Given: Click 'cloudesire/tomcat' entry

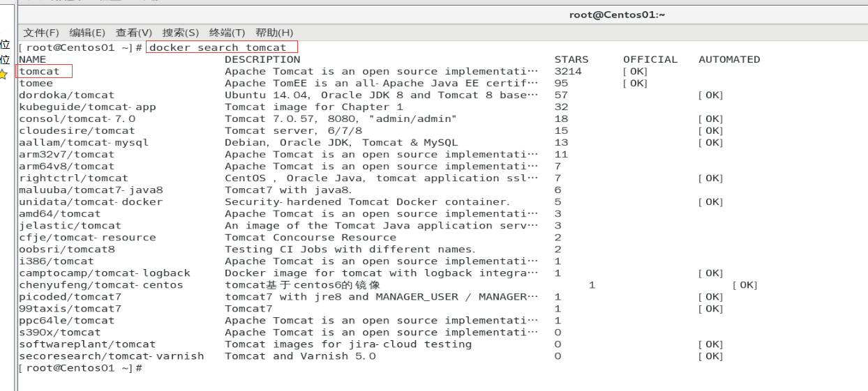Looking at the screenshot, I should [77, 130].
